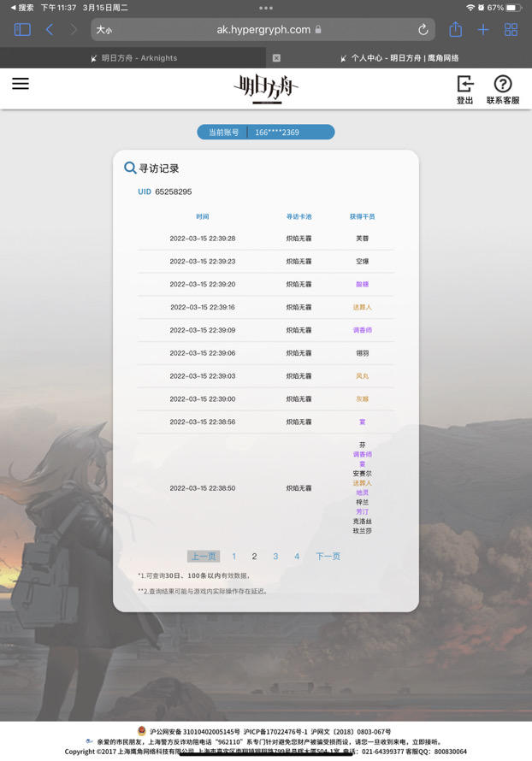
Task: Select the 2022-03-15 22:39:03 timestamp
Action: 203,376
